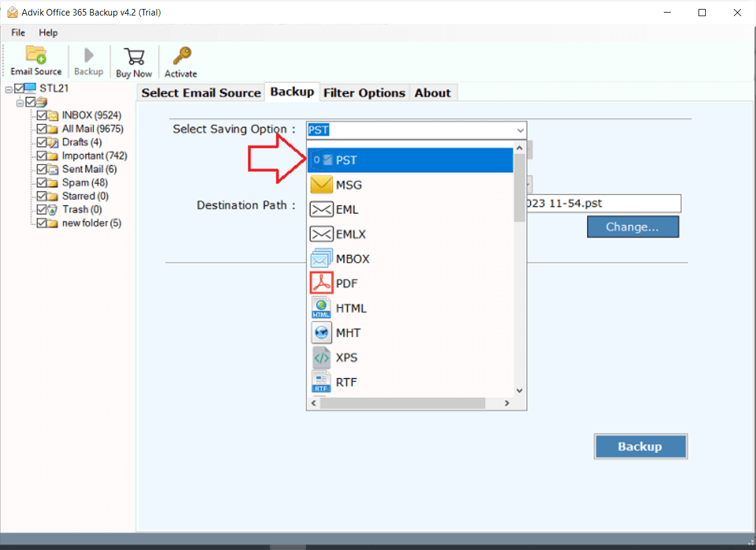Toggle the Important (742) checkbox
756x550 pixels.
point(42,156)
